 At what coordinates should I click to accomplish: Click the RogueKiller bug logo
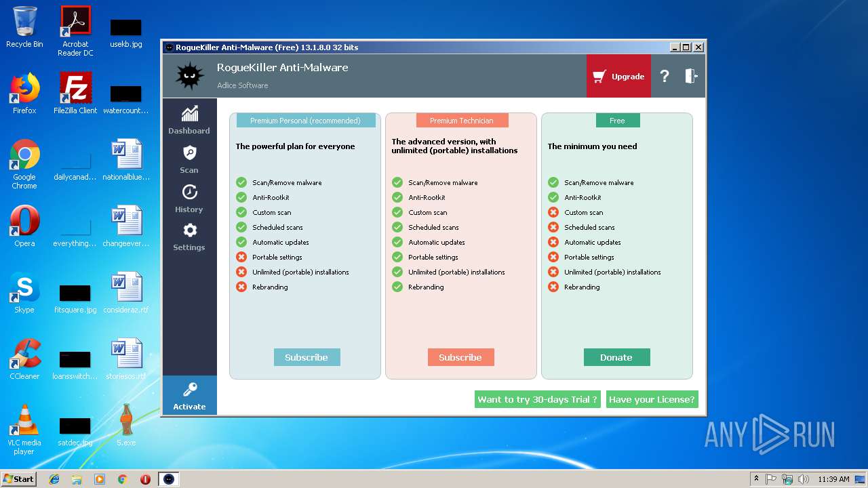tap(189, 76)
